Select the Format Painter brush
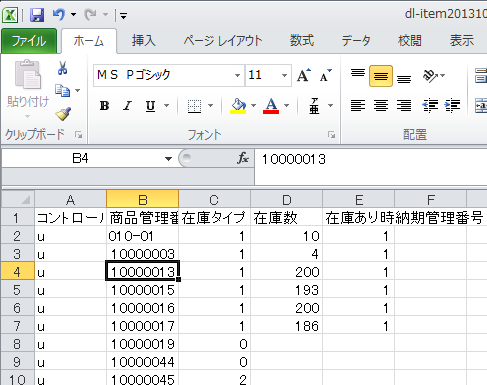Viewport: 487px width, 385px height. [x=63, y=114]
